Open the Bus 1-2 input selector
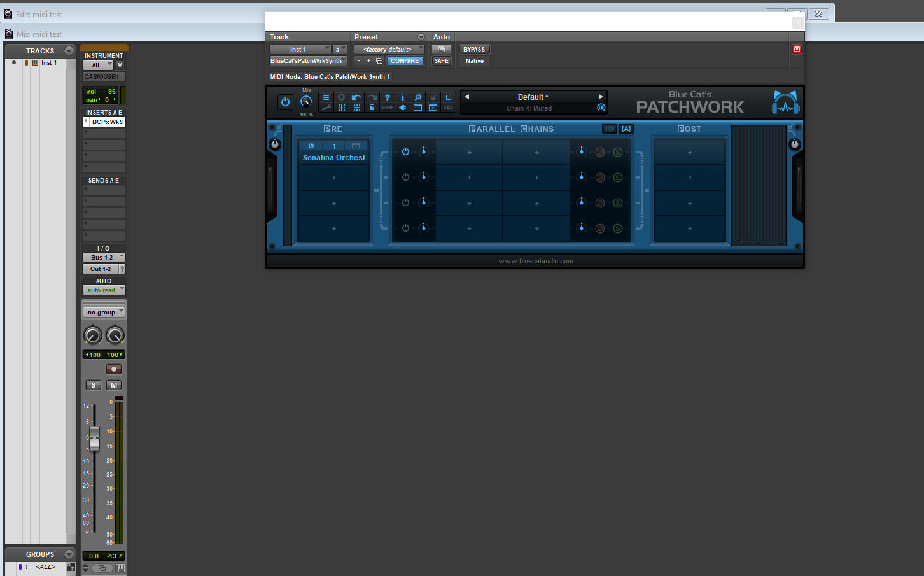Screen dimensions: 924x576 (x=104, y=257)
